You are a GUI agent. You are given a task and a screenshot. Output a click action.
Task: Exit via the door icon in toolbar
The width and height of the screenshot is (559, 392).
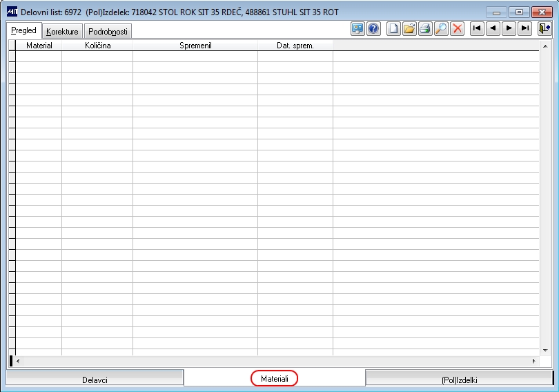coord(545,28)
